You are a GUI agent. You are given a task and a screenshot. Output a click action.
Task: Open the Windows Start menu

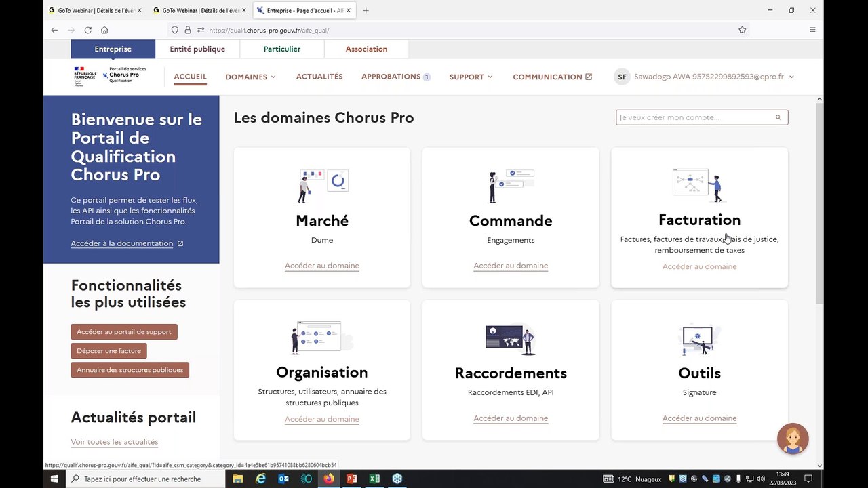[55, 479]
